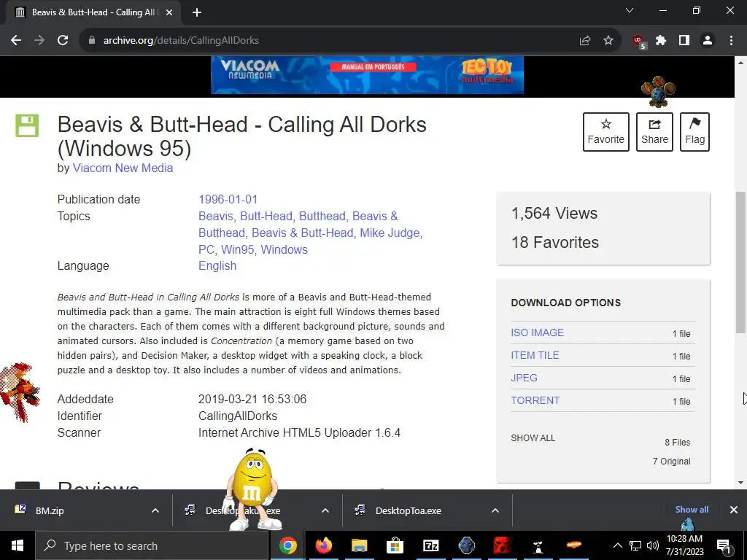Open the volume control icon
This screenshot has height=560, width=747.
653,545
